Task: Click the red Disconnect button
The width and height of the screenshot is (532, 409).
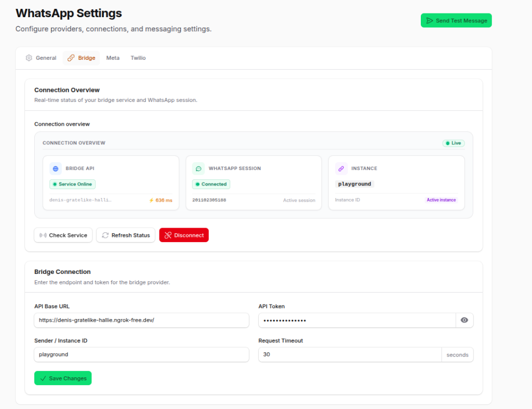Action: pos(184,235)
